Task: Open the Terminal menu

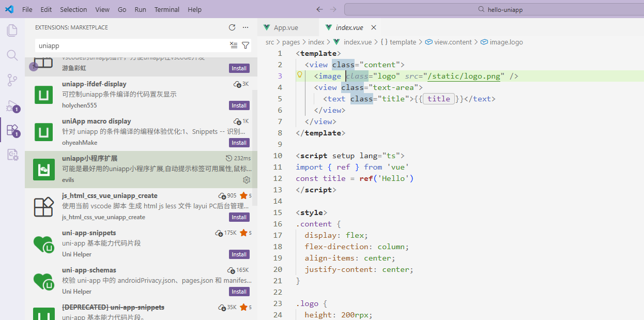Action: click(x=166, y=9)
